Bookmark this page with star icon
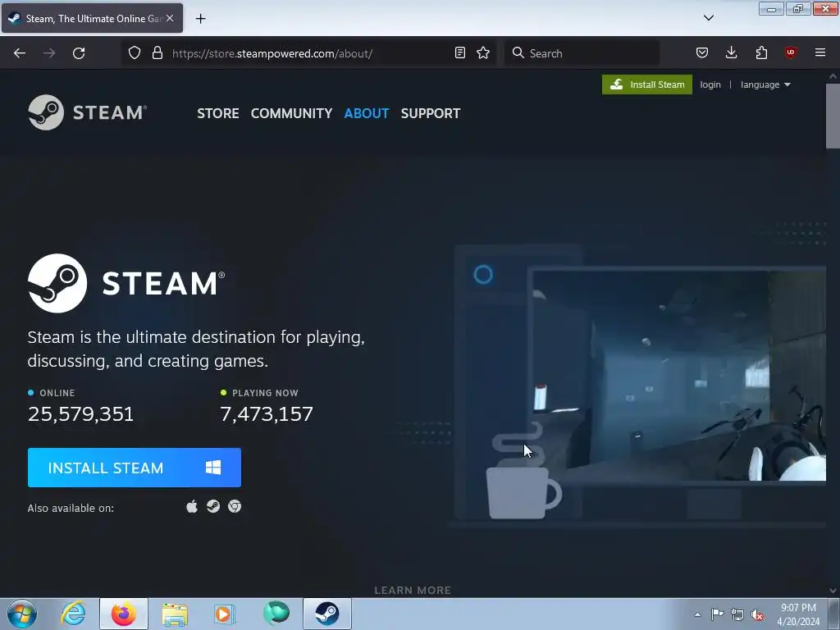This screenshot has width=840, height=630. point(483,53)
